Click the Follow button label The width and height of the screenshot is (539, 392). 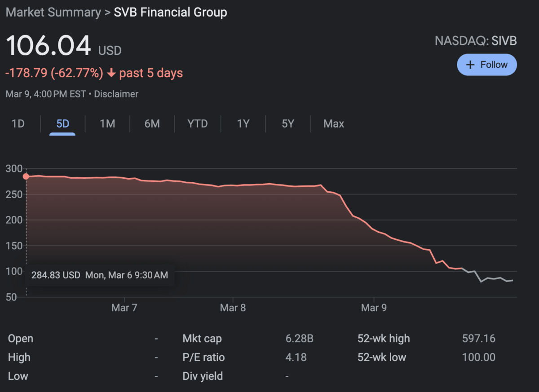[494, 65]
